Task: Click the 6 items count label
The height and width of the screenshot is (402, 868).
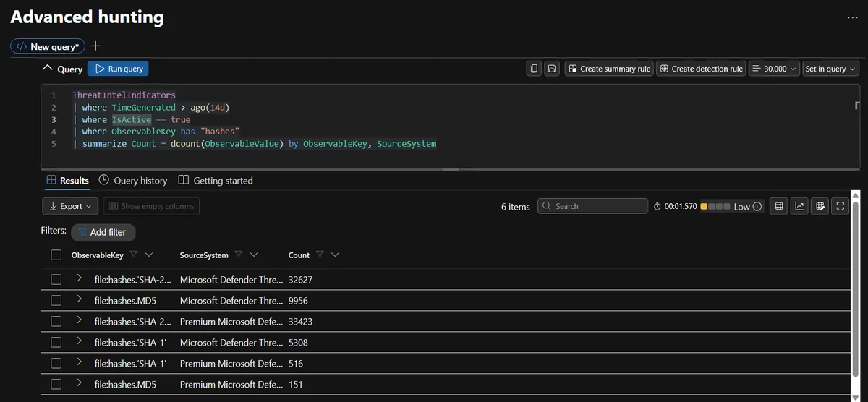Action: (x=516, y=206)
